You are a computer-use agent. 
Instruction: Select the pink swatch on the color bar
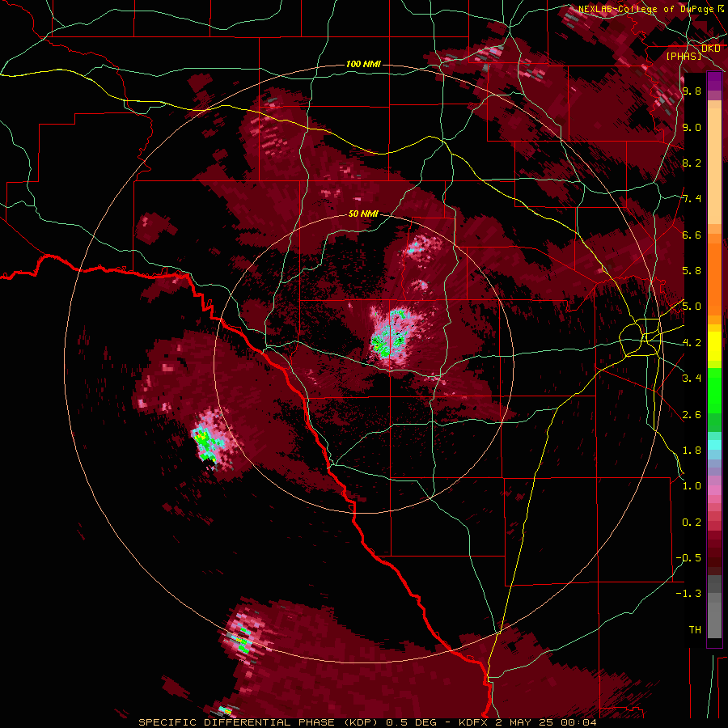click(x=714, y=490)
